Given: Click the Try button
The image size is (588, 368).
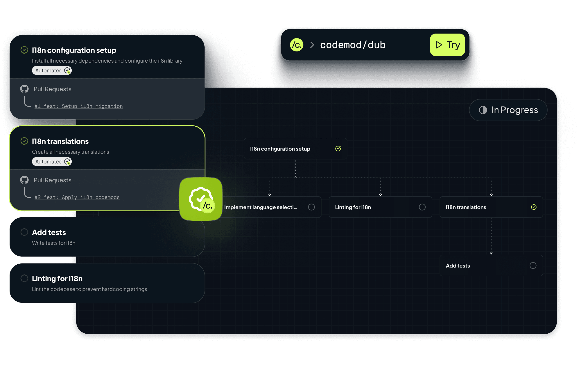Looking at the screenshot, I should click(x=447, y=45).
